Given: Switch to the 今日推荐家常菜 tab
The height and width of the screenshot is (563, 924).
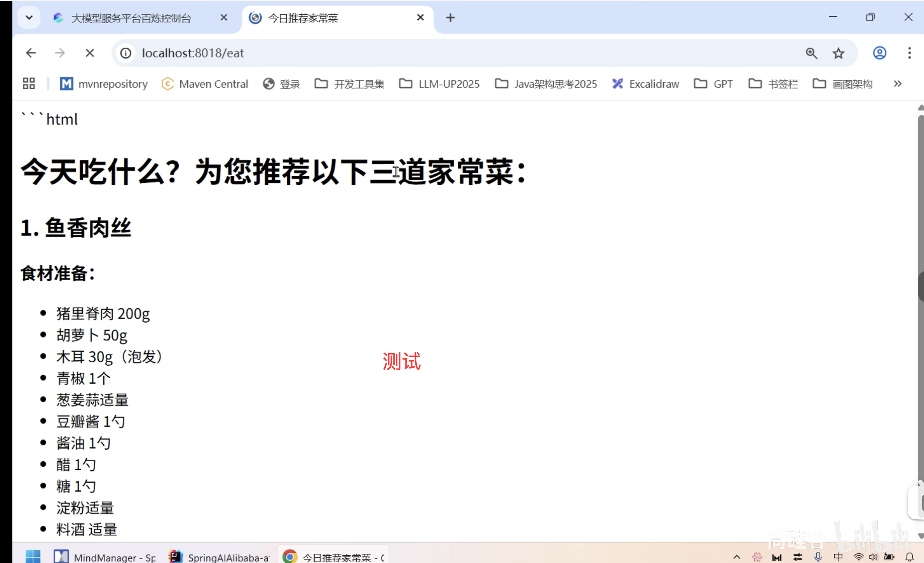Looking at the screenshot, I should point(304,18).
